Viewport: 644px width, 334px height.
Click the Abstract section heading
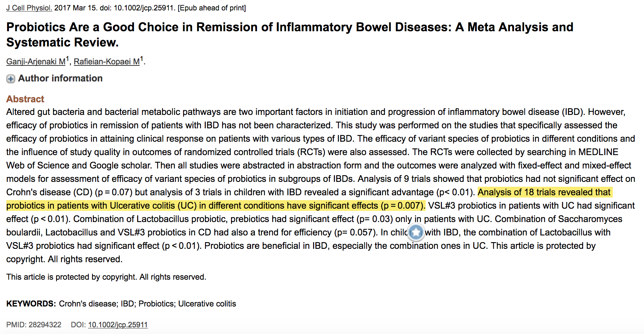25,99
